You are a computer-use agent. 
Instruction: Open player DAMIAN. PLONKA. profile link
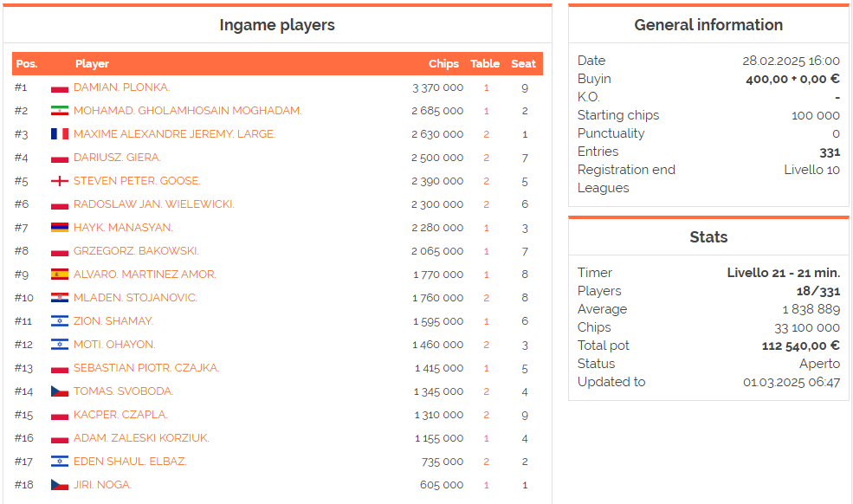122,87
